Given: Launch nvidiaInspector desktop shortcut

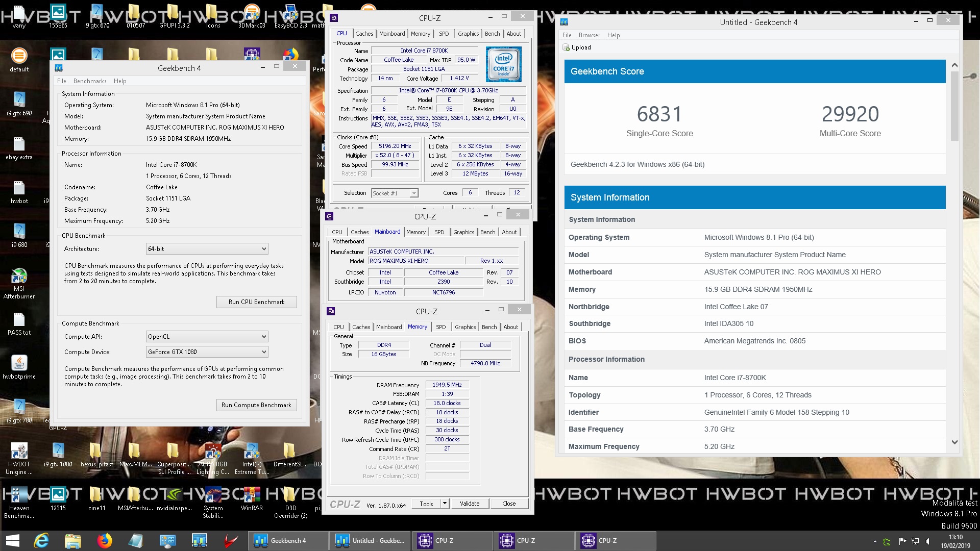Looking at the screenshot, I should pyautogui.click(x=174, y=499).
